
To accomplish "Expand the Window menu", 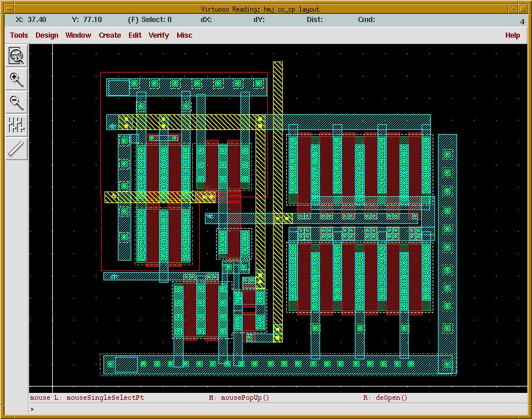I will (x=78, y=35).
